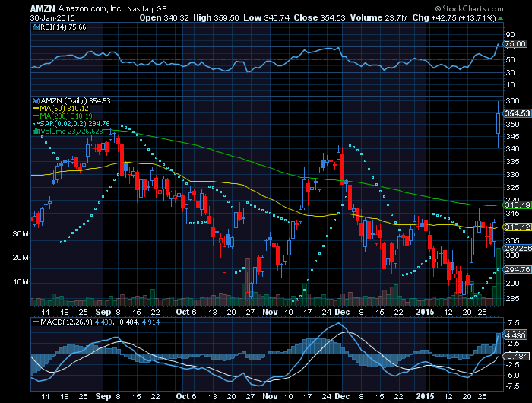532x403 pixels.
Task: Click Sep on the price chart date axis
Action: [x=103, y=312]
